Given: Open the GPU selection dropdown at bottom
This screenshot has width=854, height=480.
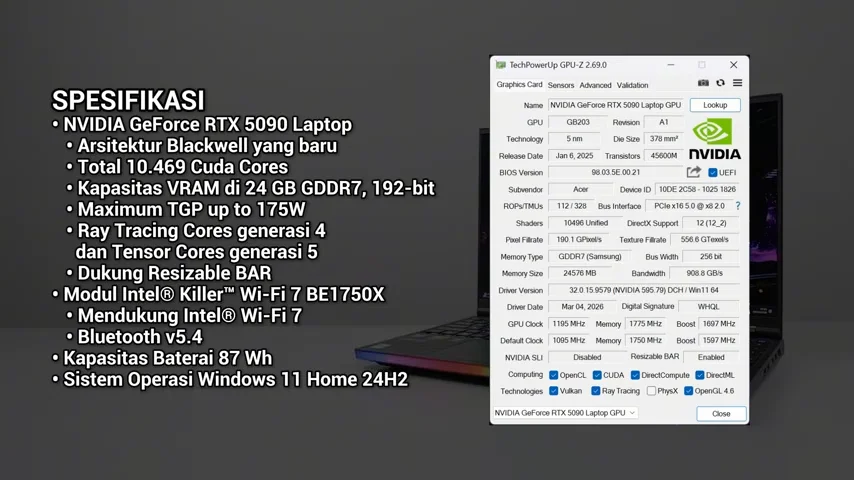Looking at the screenshot, I should (565, 413).
